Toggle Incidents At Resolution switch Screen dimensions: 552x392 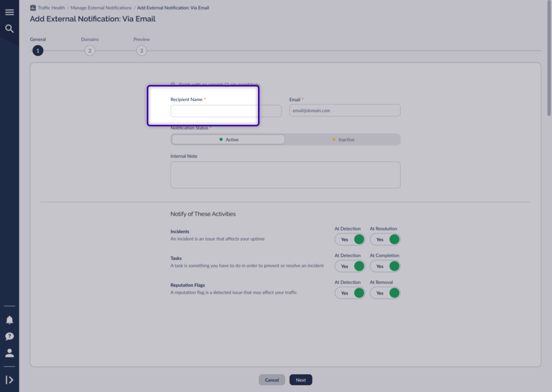(385, 239)
